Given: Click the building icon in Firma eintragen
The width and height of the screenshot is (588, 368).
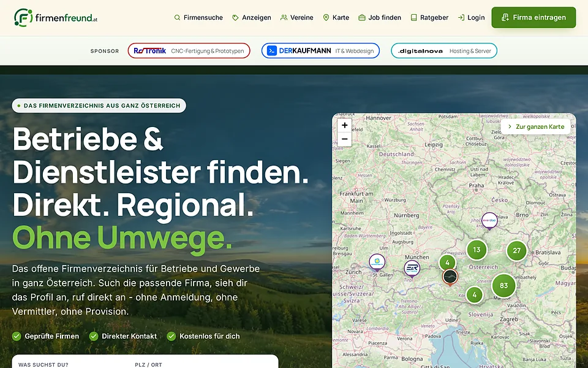Looking at the screenshot, I should pyautogui.click(x=505, y=17).
